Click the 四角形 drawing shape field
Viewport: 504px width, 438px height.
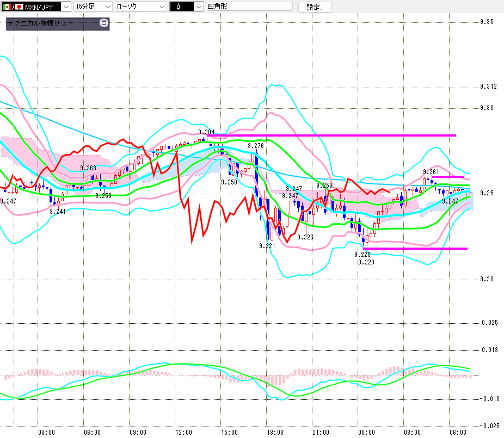pyautogui.click(x=249, y=7)
